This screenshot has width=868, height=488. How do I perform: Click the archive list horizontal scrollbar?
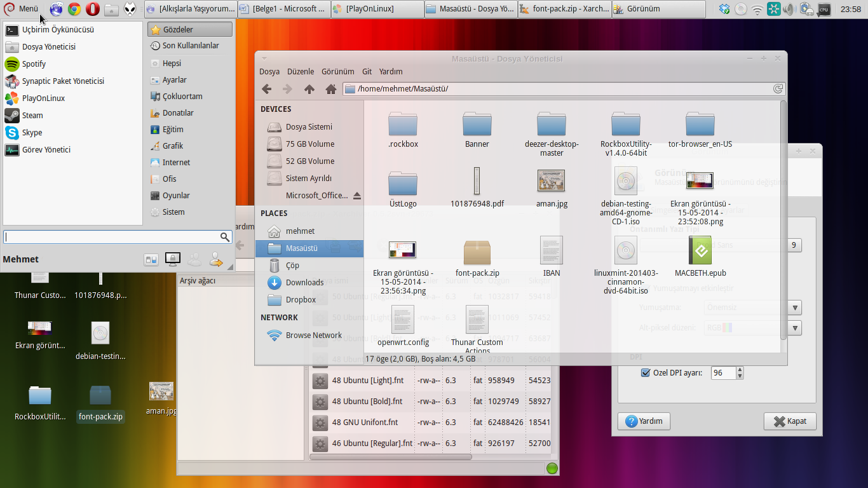click(391, 457)
